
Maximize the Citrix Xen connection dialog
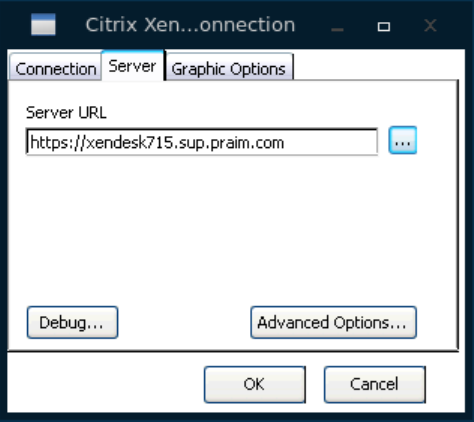[x=384, y=26]
